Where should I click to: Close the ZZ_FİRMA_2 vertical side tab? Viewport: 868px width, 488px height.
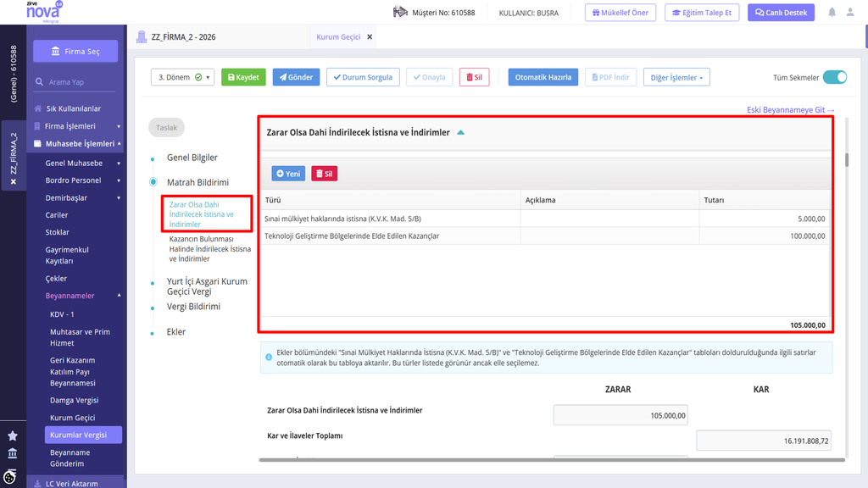pyautogui.click(x=14, y=181)
